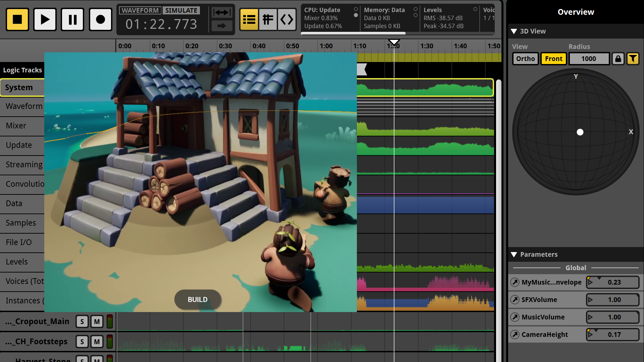The height and width of the screenshot is (362, 644).
Task: Toggle the CPU Update upper radio indicator
Action: click(356, 9)
